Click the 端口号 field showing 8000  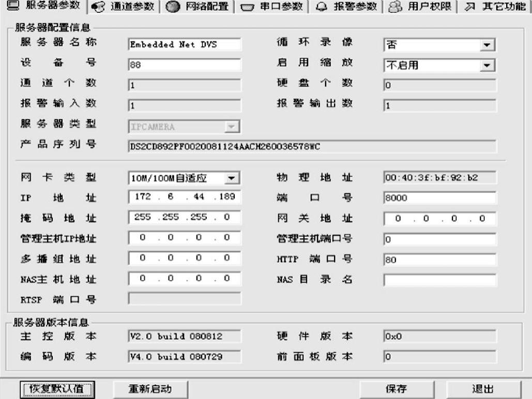[x=439, y=198]
